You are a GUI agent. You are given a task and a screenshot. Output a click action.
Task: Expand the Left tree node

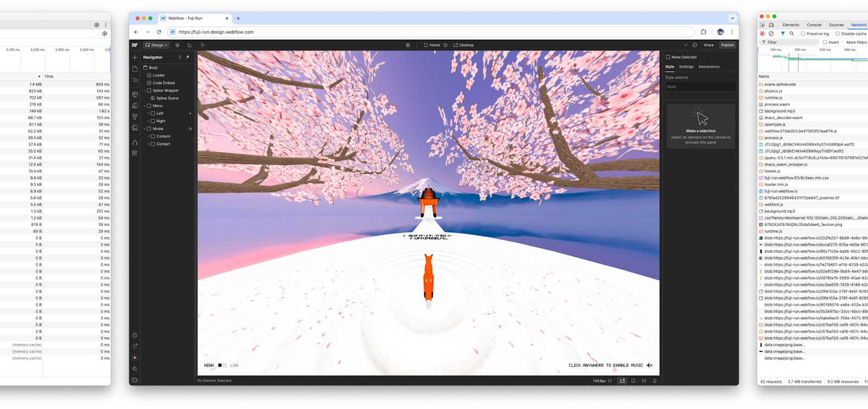point(149,114)
